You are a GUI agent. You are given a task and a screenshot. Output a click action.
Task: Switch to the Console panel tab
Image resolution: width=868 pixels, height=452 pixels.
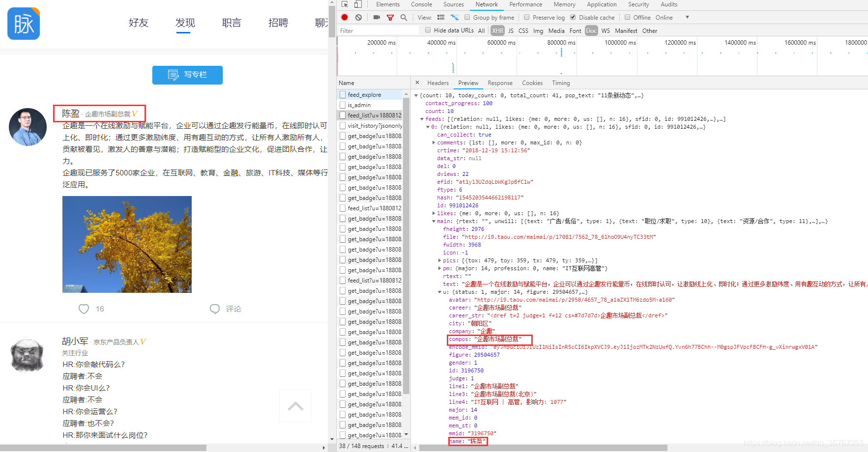422,4
